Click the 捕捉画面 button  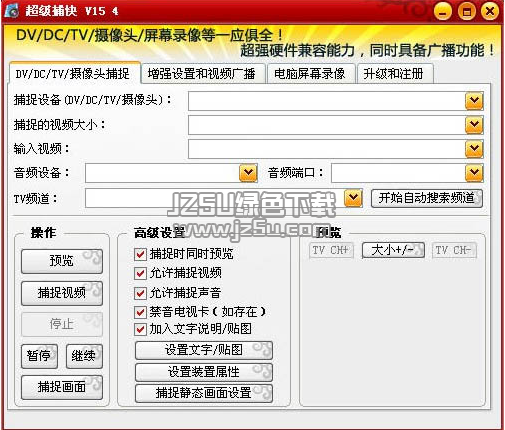(62, 387)
